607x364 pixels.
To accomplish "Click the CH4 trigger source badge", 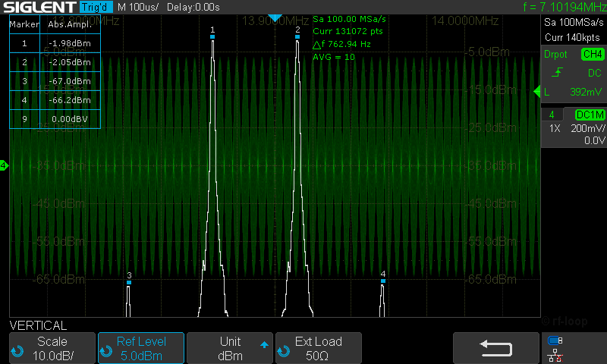I will point(593,54).
